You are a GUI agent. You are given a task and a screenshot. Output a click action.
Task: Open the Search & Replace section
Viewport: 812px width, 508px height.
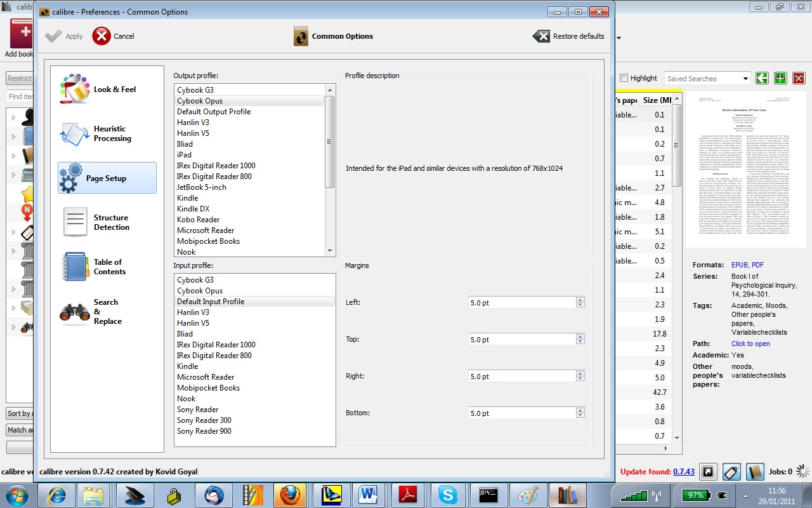pyautogui.click(x=107, y=312)
